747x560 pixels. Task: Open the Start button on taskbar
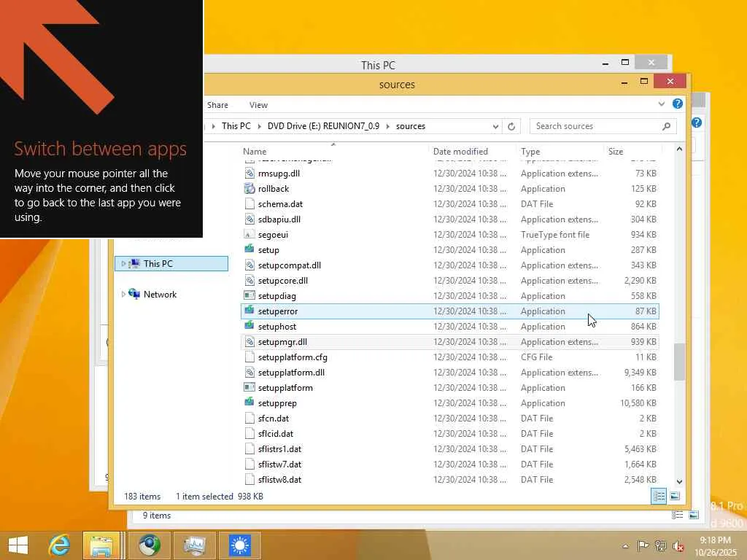pos(18,545)
